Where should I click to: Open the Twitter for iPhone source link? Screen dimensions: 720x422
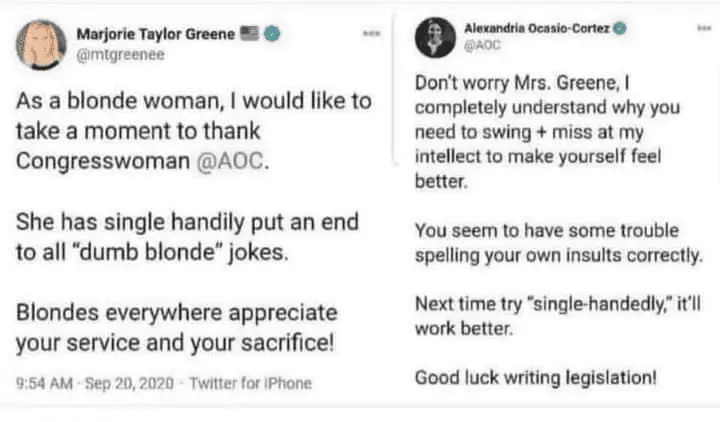(x=250, y=382)
